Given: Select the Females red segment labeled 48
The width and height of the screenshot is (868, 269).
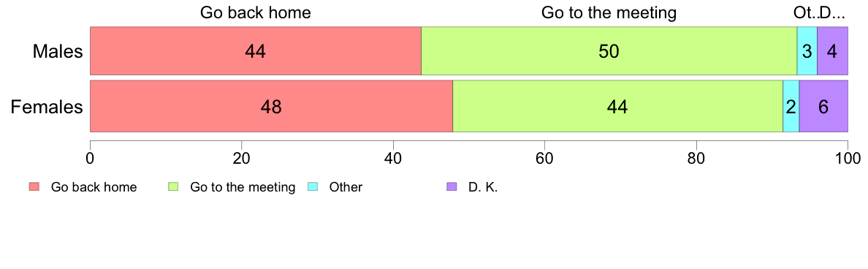Looking at the screenshot, I should 271,106.
